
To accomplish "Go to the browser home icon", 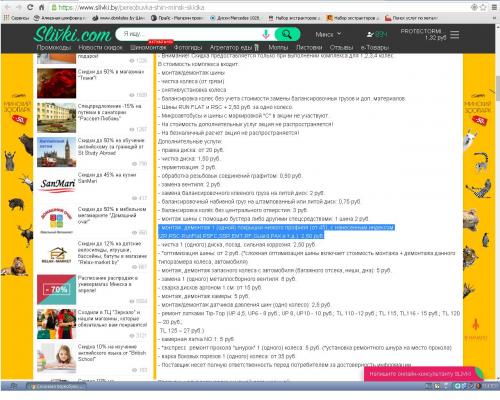I will coord(42,7).
